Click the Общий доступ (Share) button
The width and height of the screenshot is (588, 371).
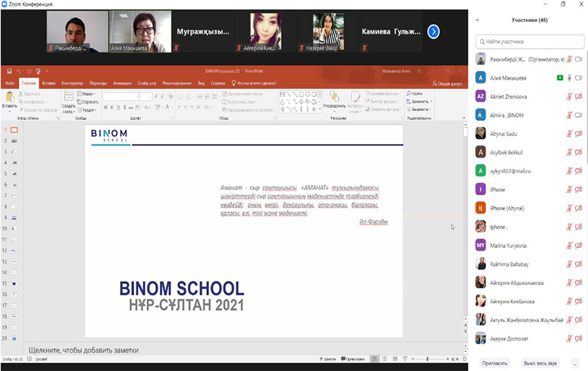(x=447, y=83)
